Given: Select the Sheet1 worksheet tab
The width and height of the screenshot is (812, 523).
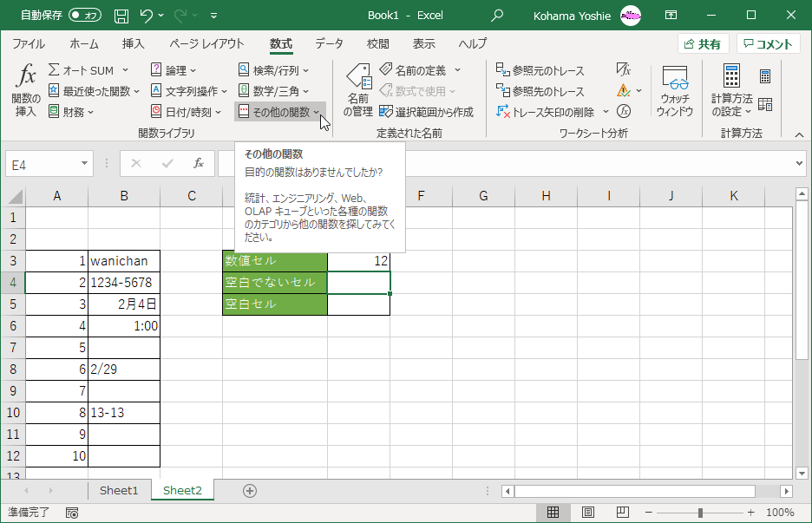Looking at the screenshot, I should click(119, 490).
